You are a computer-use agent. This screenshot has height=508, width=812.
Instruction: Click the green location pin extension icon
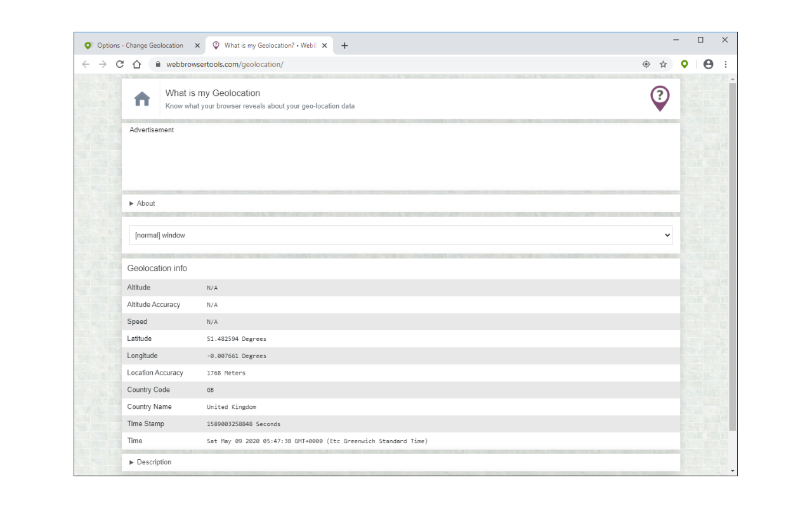point(684,64)
